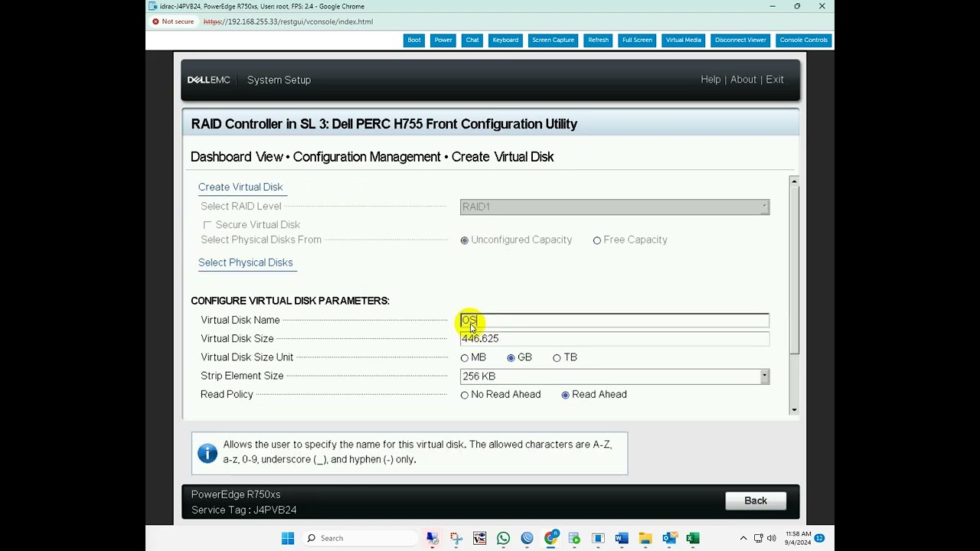This screenshot has height=551, width=980.
Task: Click the Service Tag : J4PVB24 text
Action: click(243, 510)
